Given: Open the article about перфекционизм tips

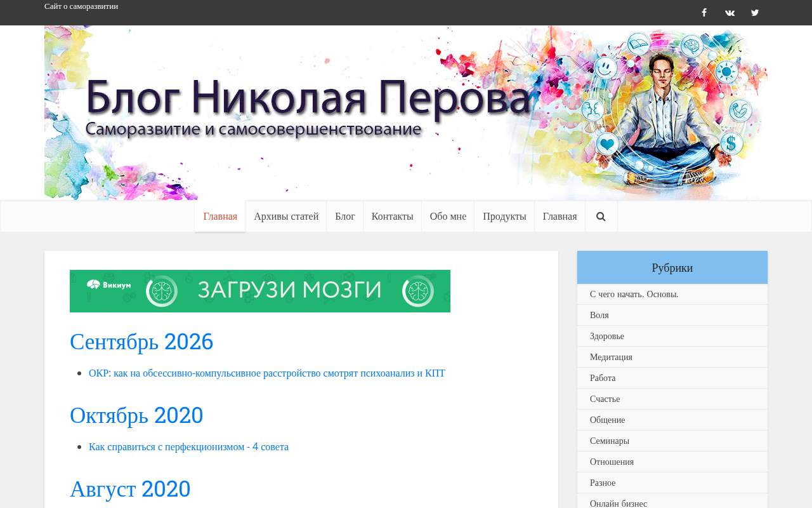Looking at the screenshot, I should (x=188, y=447).
